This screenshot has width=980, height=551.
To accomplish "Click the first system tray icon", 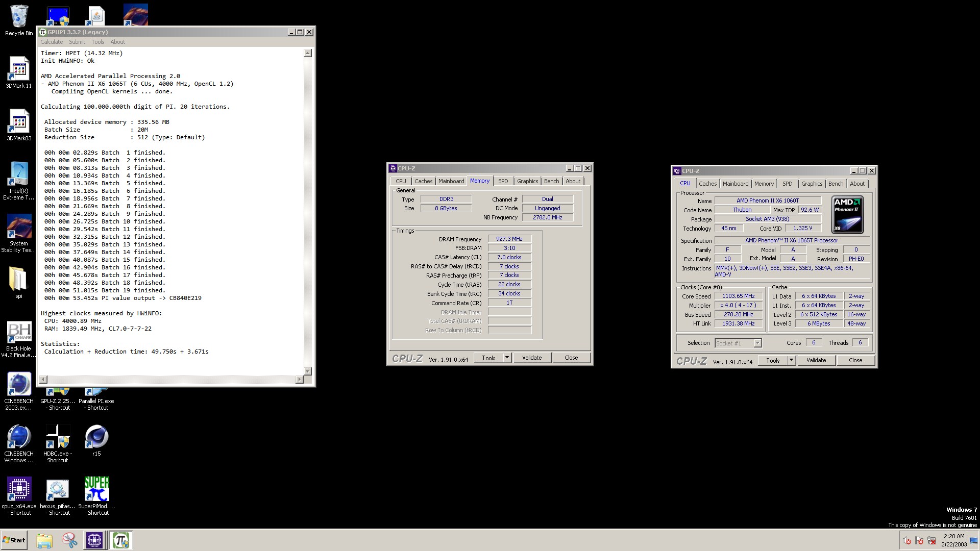I will (907, 541).
